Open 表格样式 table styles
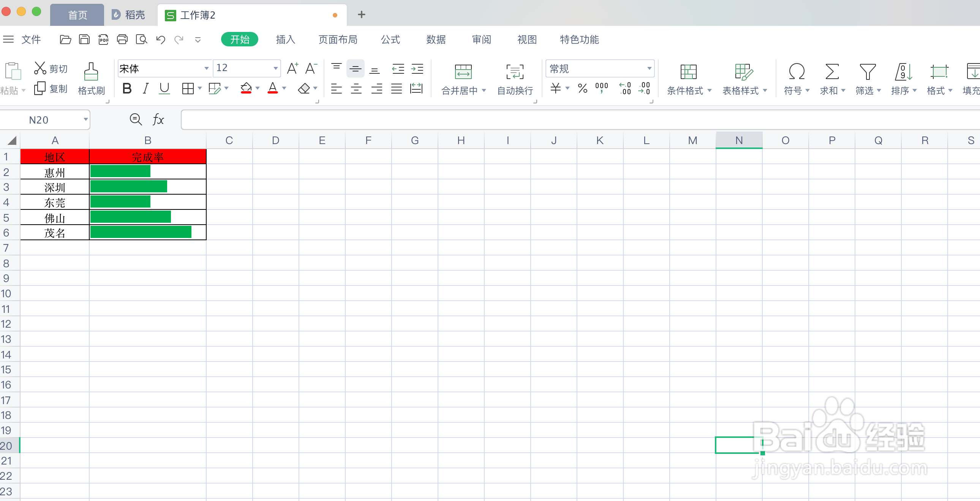The image size is (980, 501). click(x=744, y=79)
